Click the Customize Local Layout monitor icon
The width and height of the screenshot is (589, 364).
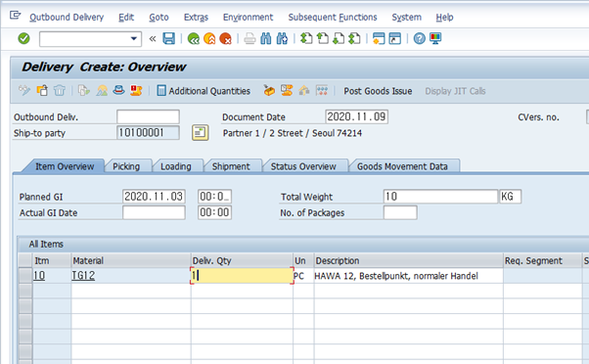pyautogui.click(x=435, y=38)
